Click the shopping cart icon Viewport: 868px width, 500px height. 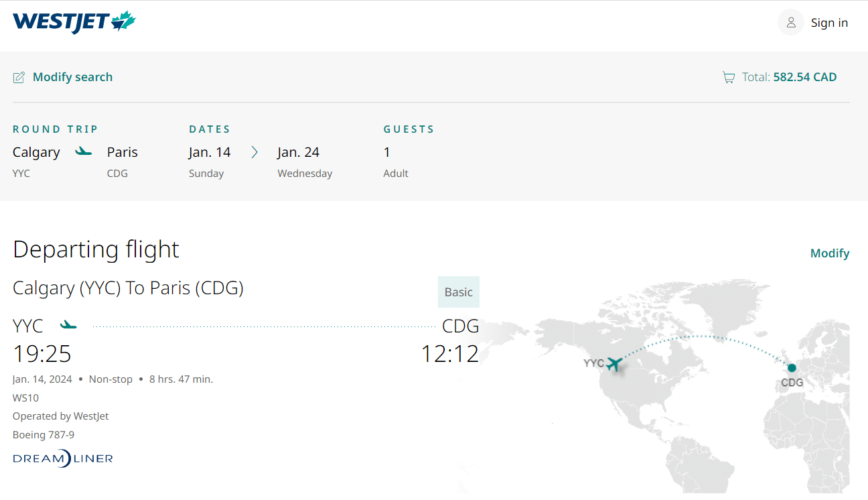coord(728,78)
